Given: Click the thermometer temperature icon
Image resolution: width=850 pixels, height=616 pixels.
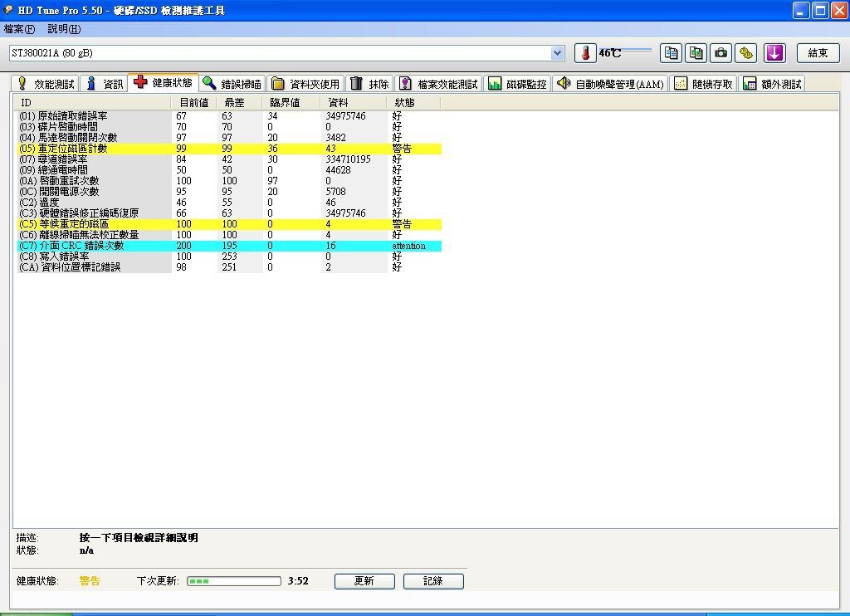Looking at the screenshot, I should point(585,53).
